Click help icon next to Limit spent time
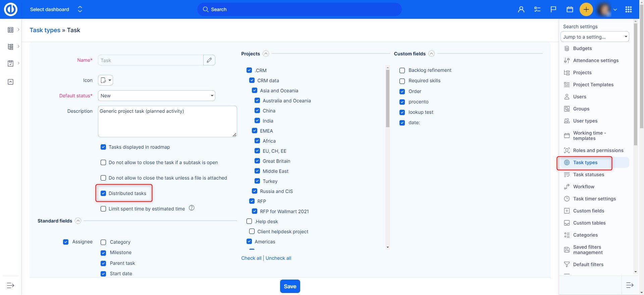The width and height of the screenshot is (644, 295). tap(192, 208)
